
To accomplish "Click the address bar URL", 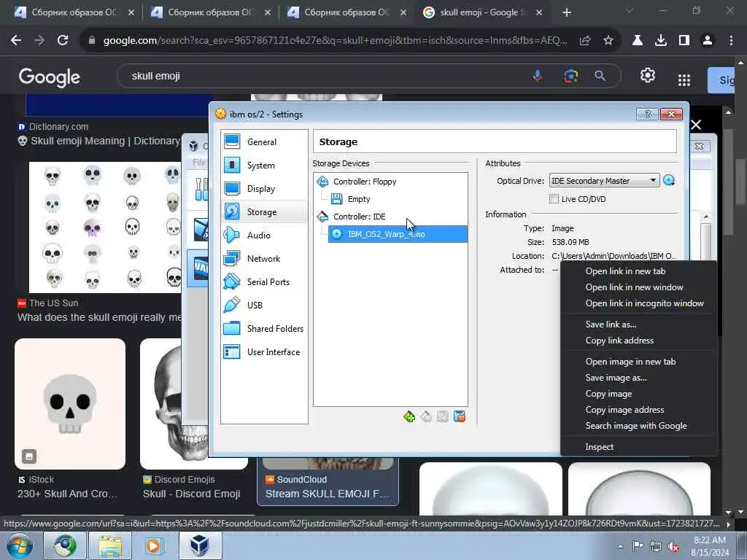I will point(335,41).
